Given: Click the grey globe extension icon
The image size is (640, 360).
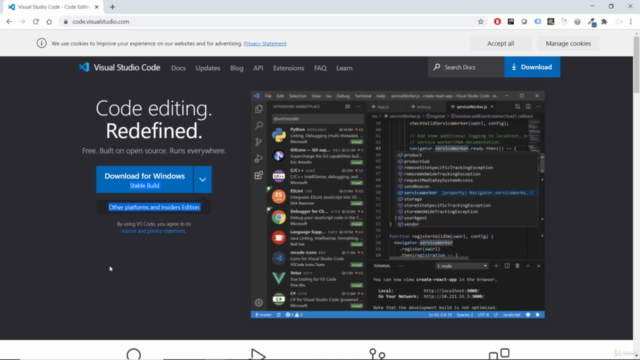Looking at the screenshot, I should pos(577,22).
